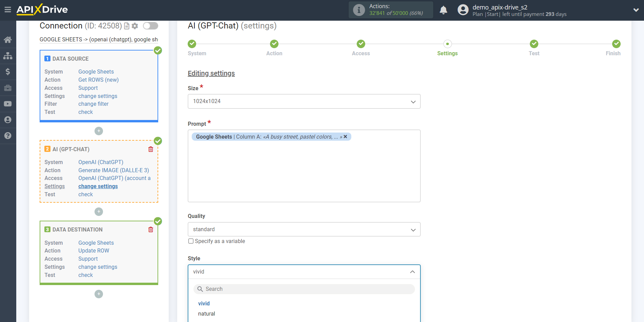Viewport: 644px width, 322px height.
Task: Add block after DATA SOURCE
Action: click(x=99, y=131)
